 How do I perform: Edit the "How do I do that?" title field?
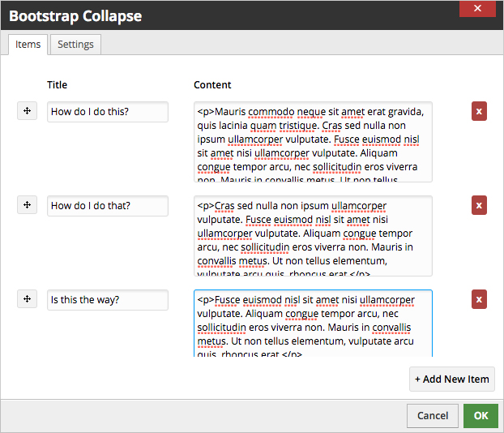pos(108,206)
